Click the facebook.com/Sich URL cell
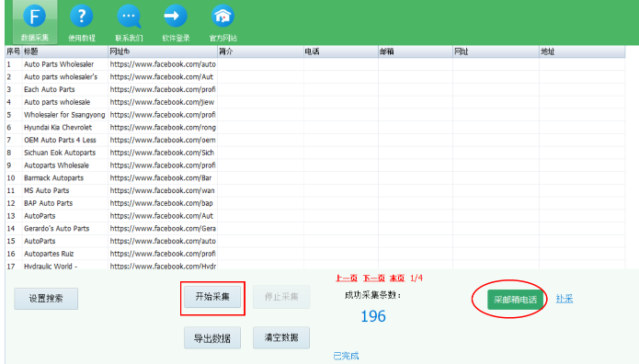The height and width of the screenshot is (364, 639). point(163,153)
